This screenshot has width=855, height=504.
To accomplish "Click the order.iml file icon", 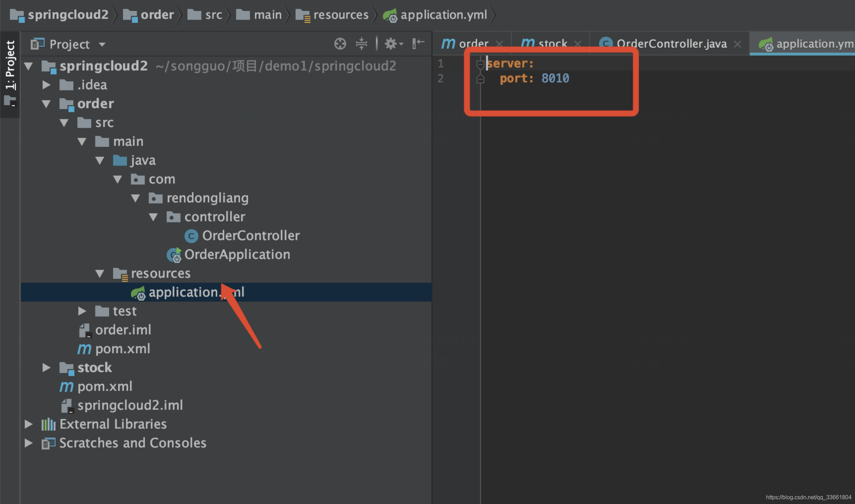I will (x=85, y=330).
